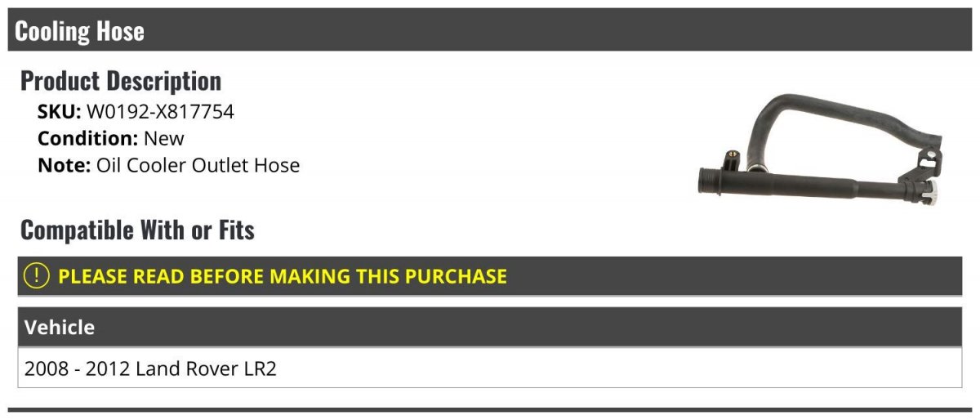Click the threaded left end of the hose

point(711,181)
